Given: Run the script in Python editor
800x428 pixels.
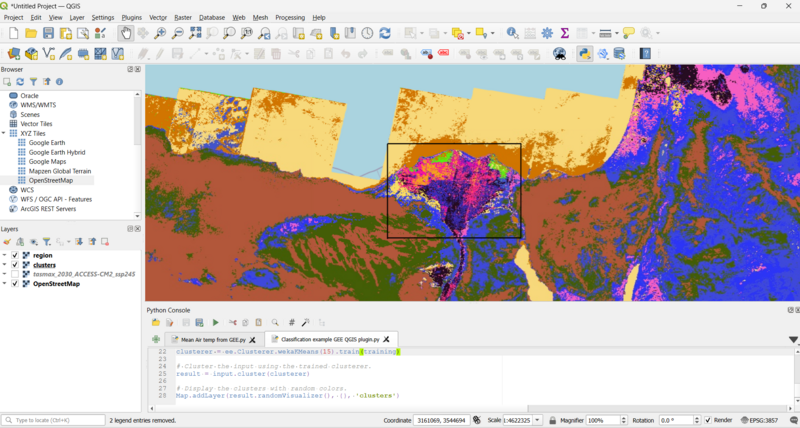Looking at the screenshot, I should click(x=215, y=323).
